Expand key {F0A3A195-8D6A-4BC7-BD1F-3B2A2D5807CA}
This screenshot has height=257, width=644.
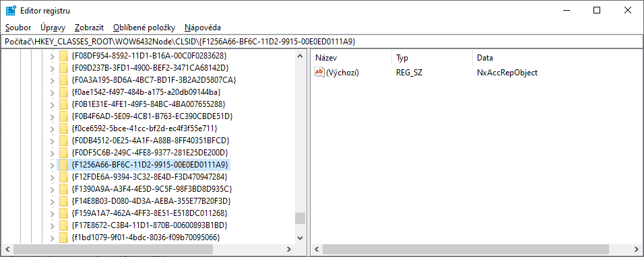pyautogui.click(x=52, y=80)
